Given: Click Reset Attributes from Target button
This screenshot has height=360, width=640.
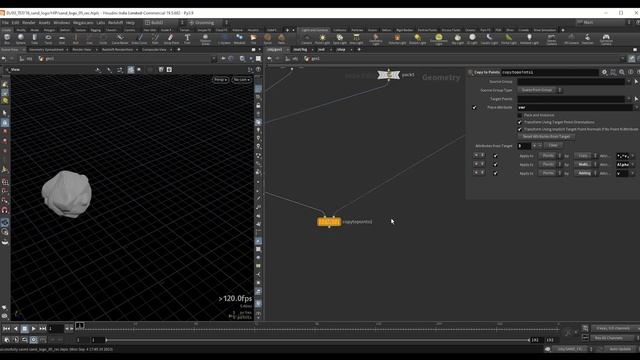Looking at the screenshot, I should pos(546,137).
